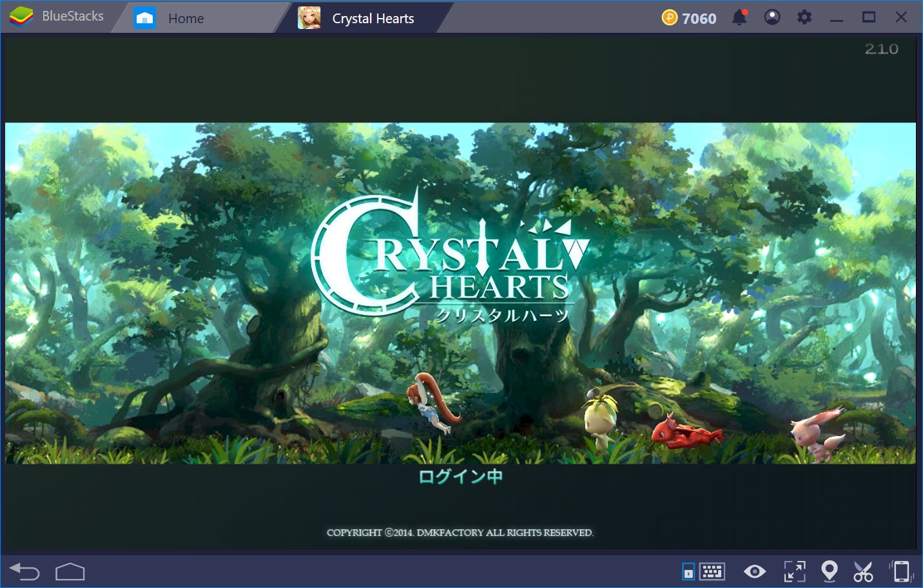Click the Crystal Hearts game logo
Image resolution: width=923 pixels, height=588 pixels.
pyautogui.click(x=450, y=256)
